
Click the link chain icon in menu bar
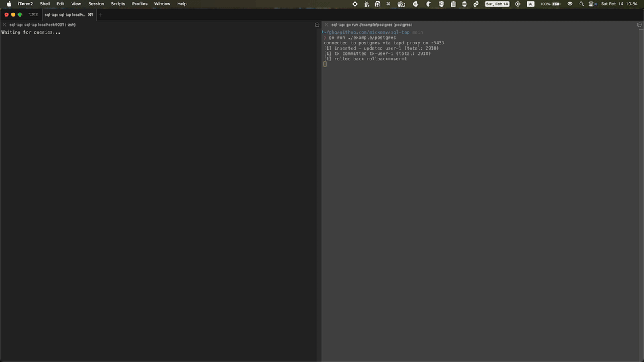[476, 4]
